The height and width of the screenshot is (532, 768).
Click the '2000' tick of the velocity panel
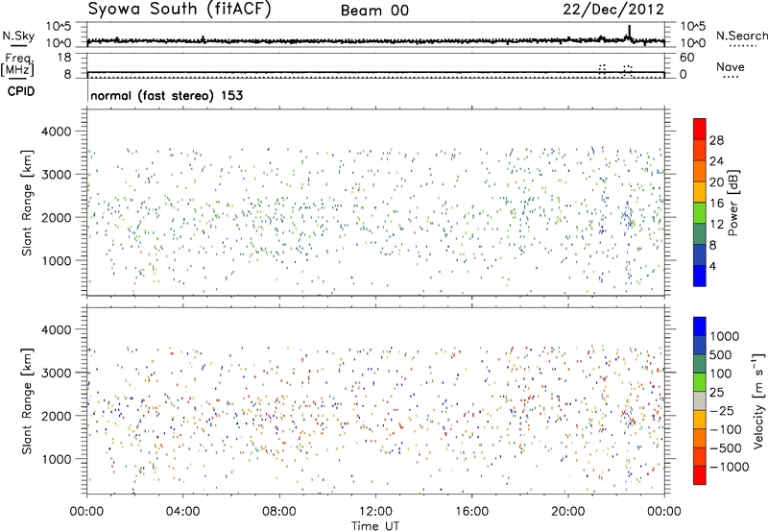[57, 416]
